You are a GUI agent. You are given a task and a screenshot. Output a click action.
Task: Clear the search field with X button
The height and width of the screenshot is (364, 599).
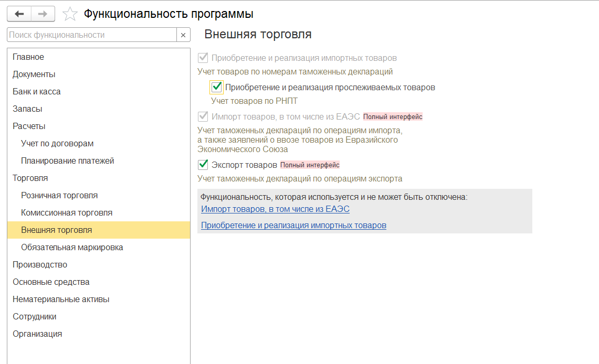[x=183, y=35]
